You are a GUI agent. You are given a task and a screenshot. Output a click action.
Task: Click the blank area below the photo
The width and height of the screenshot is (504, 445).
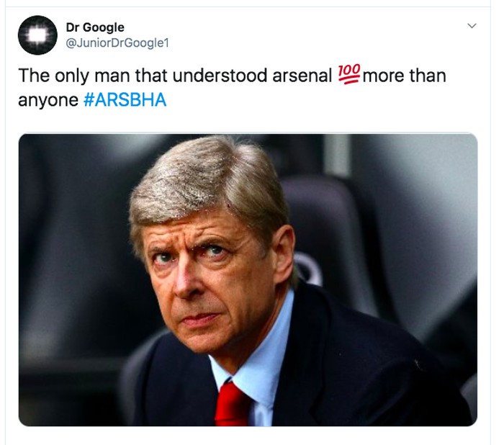tap(248, 435)
